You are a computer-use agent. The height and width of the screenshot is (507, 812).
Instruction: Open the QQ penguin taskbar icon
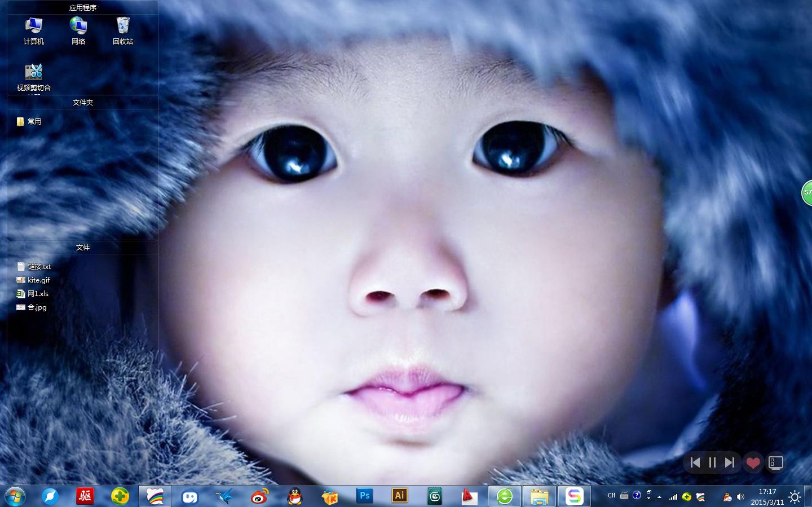point(295,496)
